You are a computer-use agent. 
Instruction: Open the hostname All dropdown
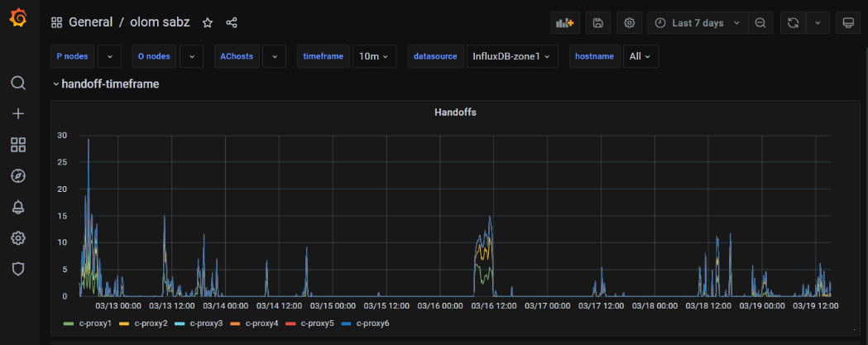(x=641, y=56)
